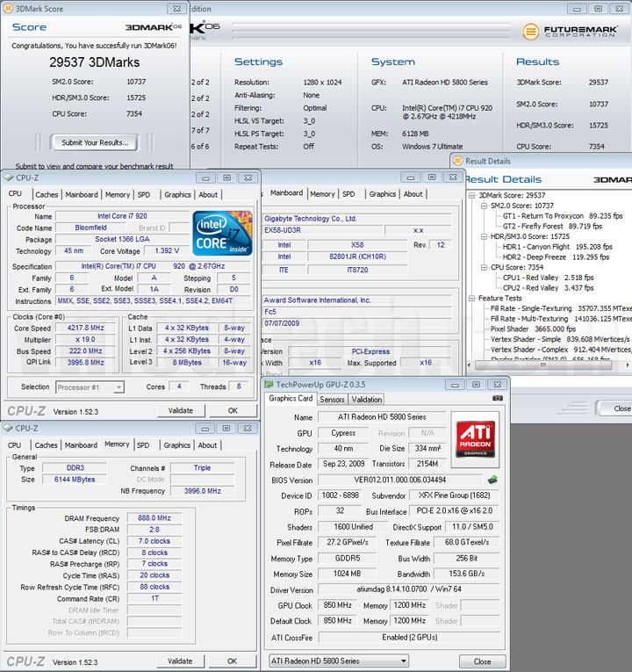Click Result Details scrollbar left arrow
The height and width of the screenshot is (672, 632).
[470, 365]
